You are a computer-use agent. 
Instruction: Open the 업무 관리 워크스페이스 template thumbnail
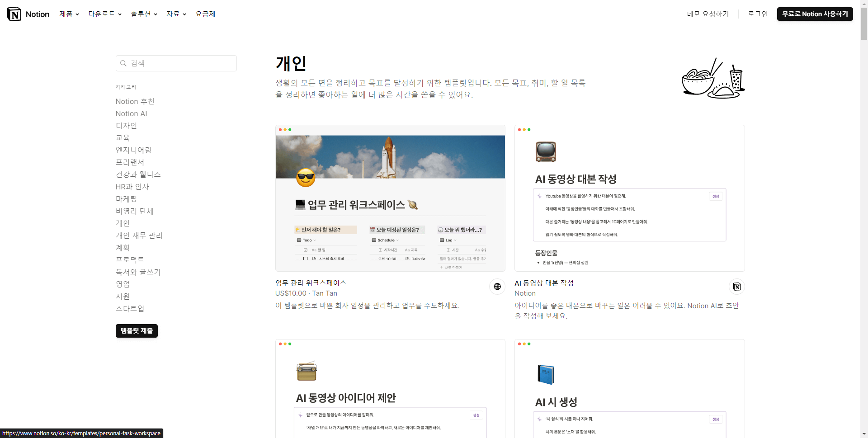point(390,199)
